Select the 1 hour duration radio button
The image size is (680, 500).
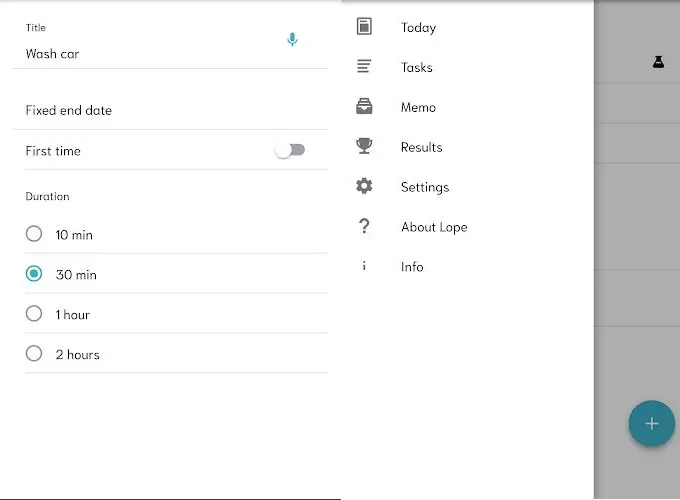pos(34,314)
